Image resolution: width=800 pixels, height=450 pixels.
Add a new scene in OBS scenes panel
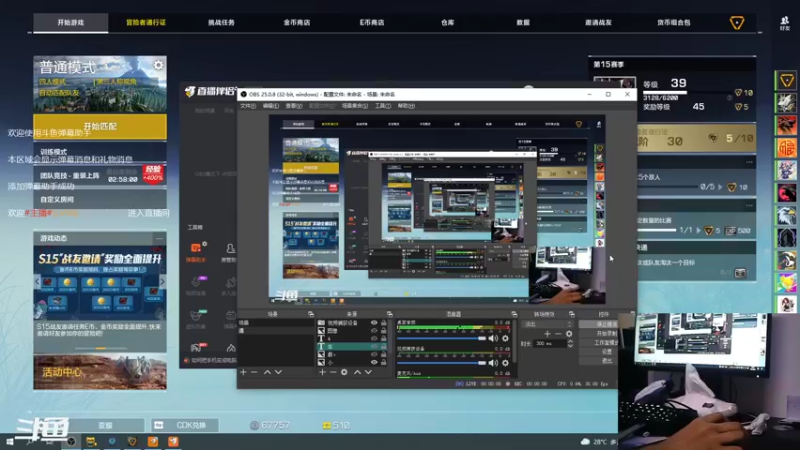pos(243,372)
